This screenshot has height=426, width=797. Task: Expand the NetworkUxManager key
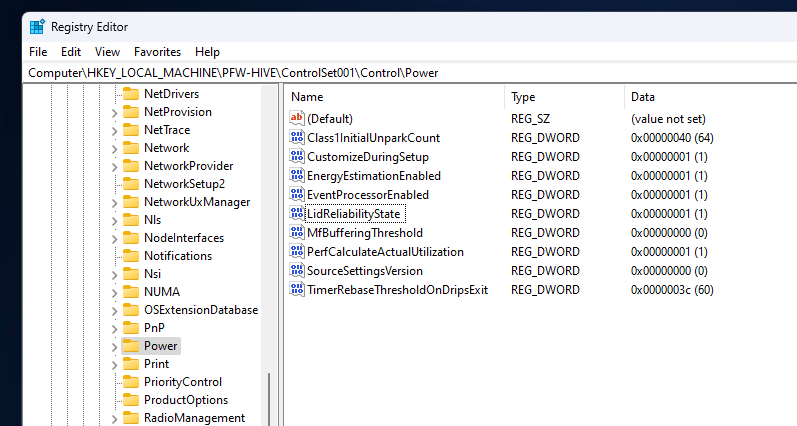114,203
